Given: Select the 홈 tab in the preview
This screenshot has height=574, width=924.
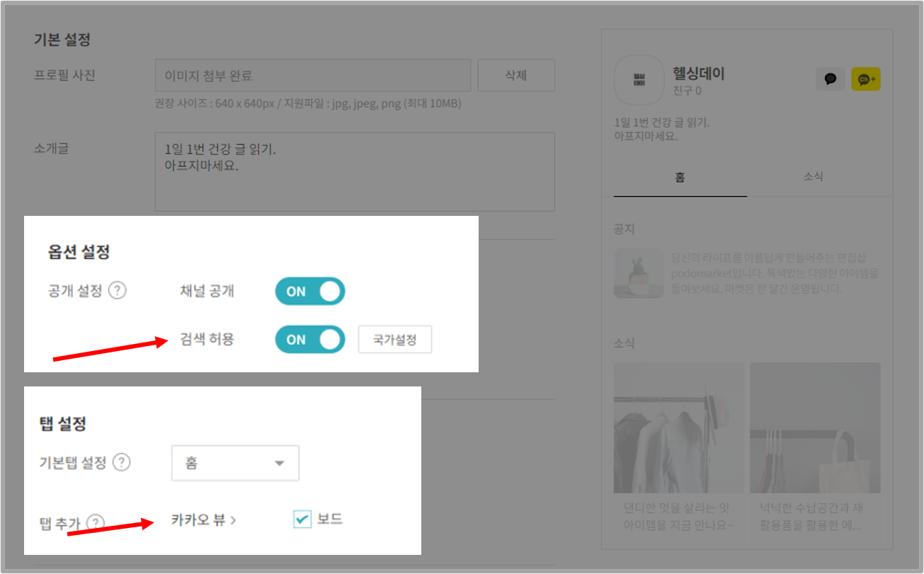Looking at the screenshot, I should [678, 176].
